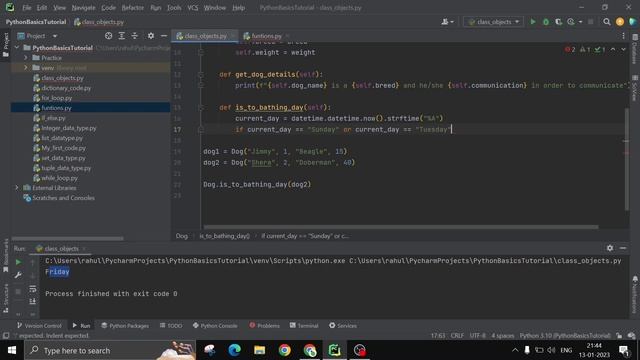
Task: Open TODO tool window
Action: (x=171, y=325)
